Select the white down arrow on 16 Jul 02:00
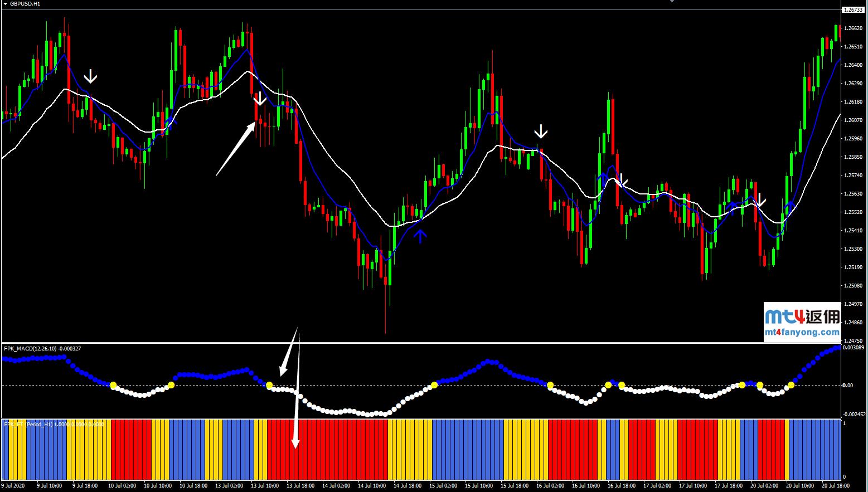Image resolution: width=868 pixels, height=492 pixels. [x=541, y=132]
